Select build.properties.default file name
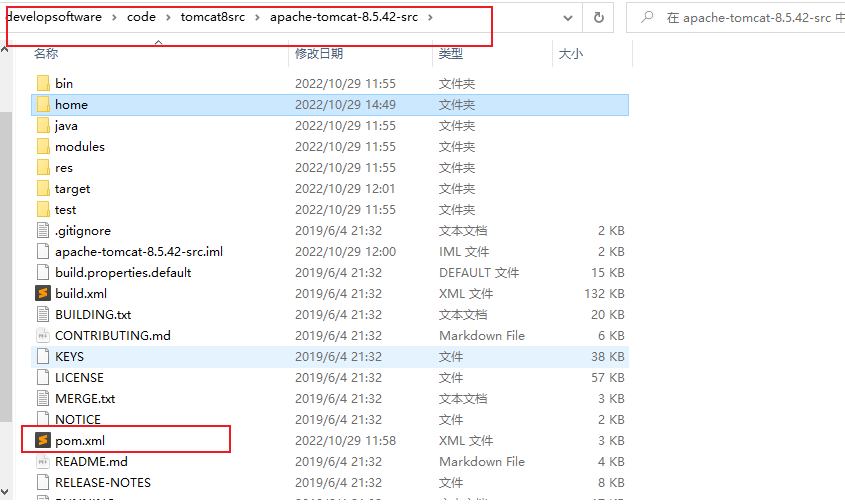The width and height of the screenshot is (845, 504). tap(123, 273)
